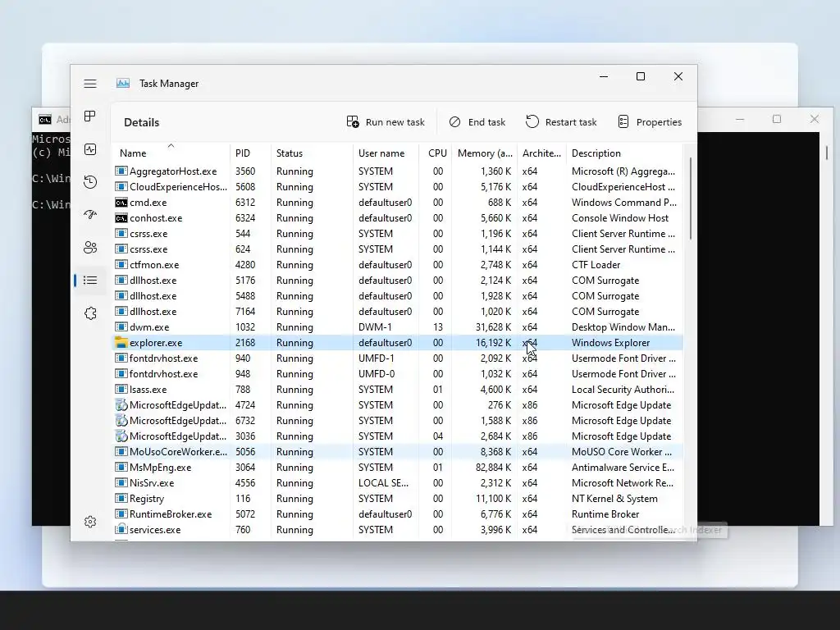Select dllhost.exe with PID 5488
The height and width of the screenshot is (630, 840).
[x=398, y=295]
